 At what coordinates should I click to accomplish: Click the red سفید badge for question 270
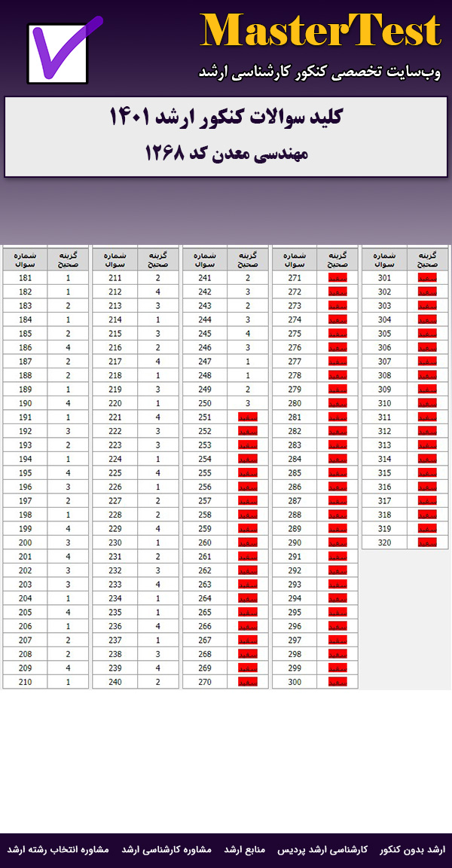click(x=248, y=682)
